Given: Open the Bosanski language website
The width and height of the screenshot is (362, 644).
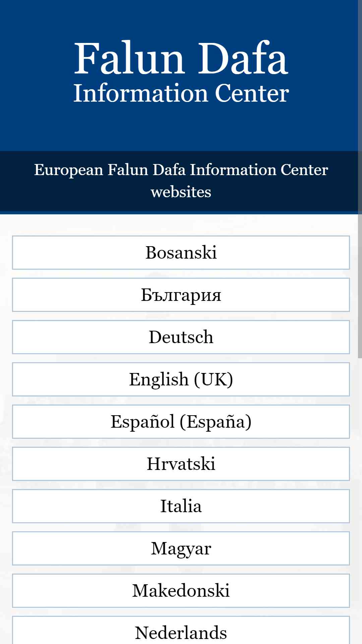Looking at the screenshot, I should 181,253.
